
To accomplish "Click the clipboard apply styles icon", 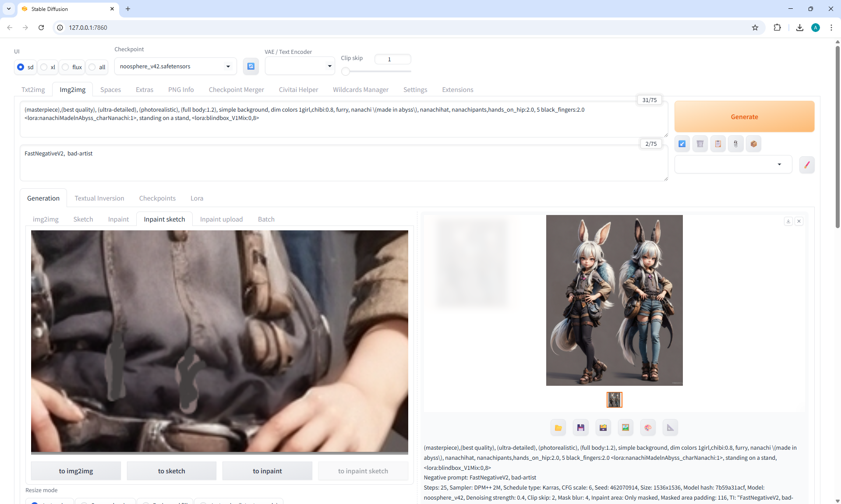I will [x=718, y=144].
